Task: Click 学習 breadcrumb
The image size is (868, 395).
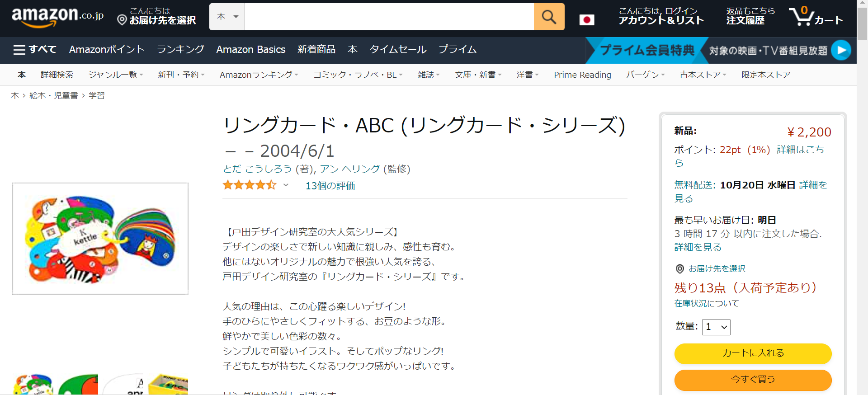Action: (x=97, y=95)
